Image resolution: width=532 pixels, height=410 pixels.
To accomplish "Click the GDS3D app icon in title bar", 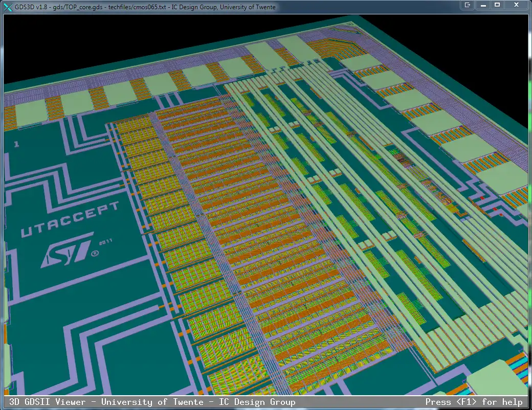I will [7, 7].
